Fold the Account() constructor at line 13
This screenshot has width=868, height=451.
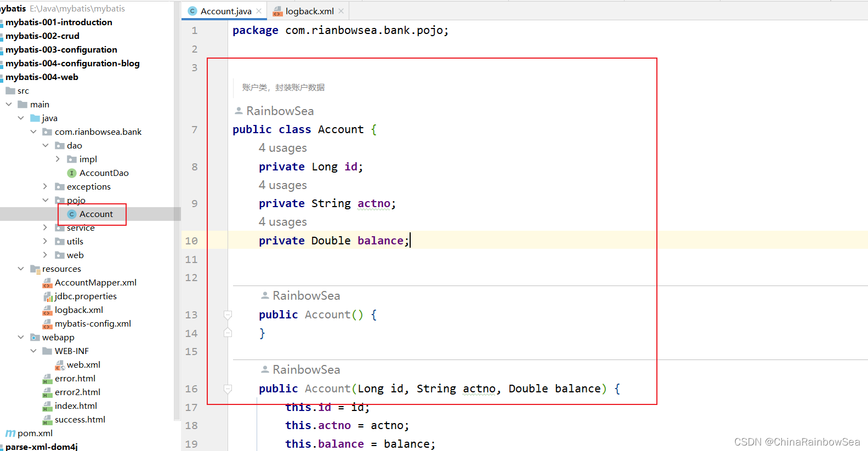click(228, 315)
